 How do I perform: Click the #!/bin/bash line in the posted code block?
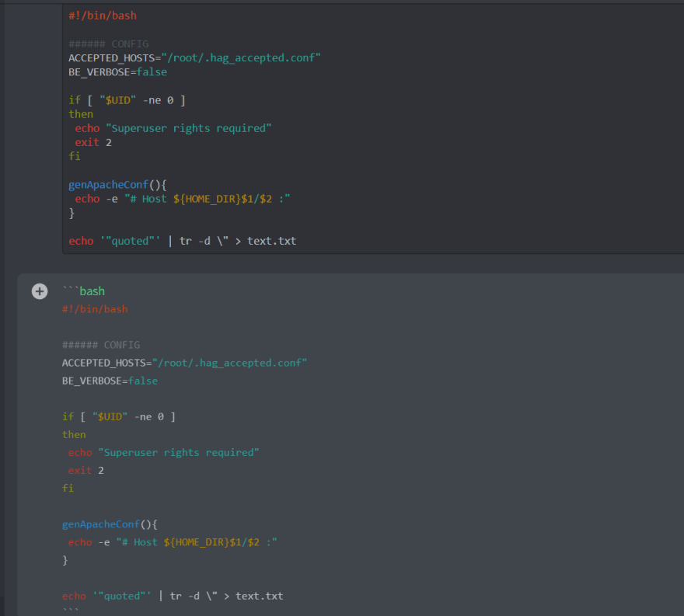point(103,16)
